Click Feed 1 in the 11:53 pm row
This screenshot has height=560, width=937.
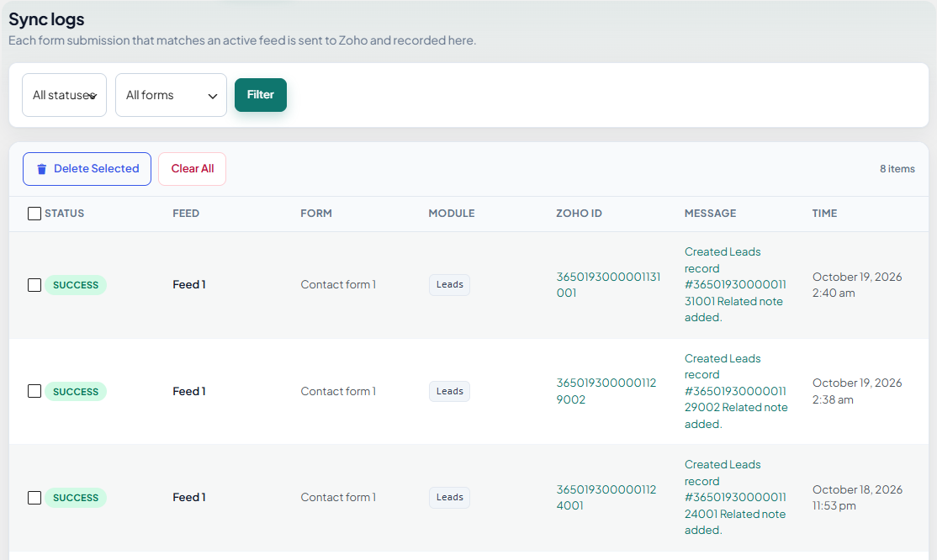tap(189, 497)
